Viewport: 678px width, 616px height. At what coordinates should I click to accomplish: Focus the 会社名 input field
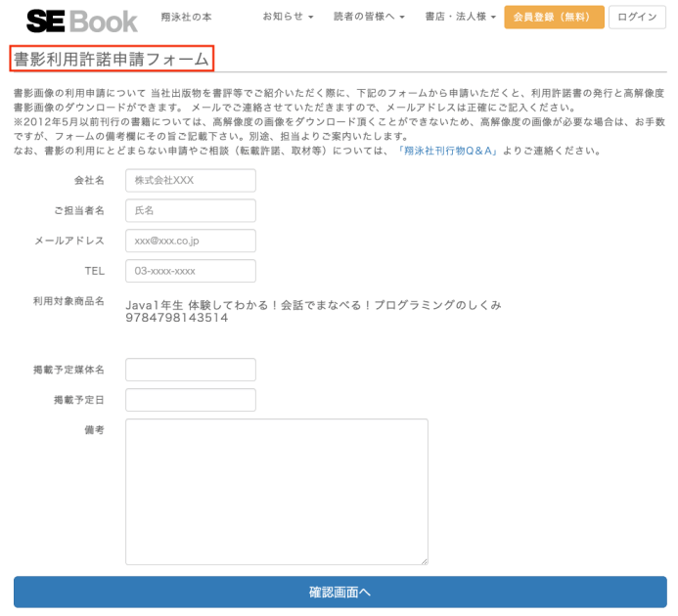191,181
